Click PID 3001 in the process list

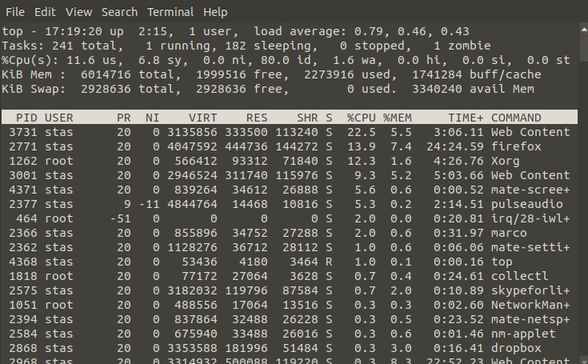click(x=23, y=175)
